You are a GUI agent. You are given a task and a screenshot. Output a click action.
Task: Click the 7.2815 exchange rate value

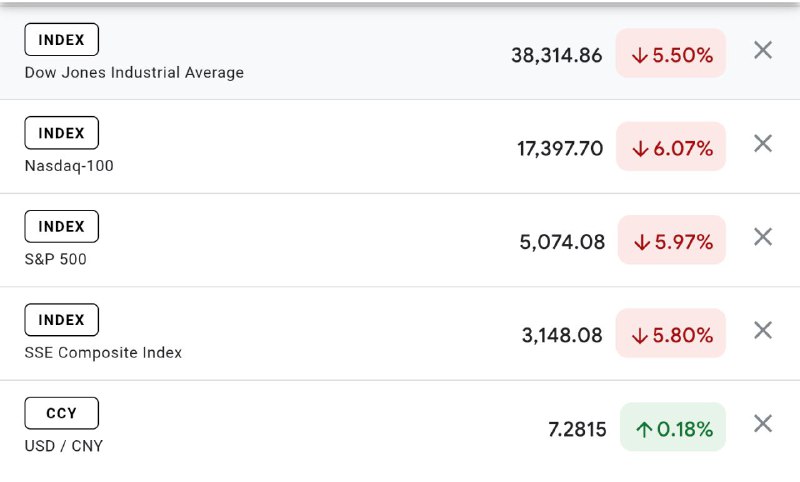tap(577, 429)
